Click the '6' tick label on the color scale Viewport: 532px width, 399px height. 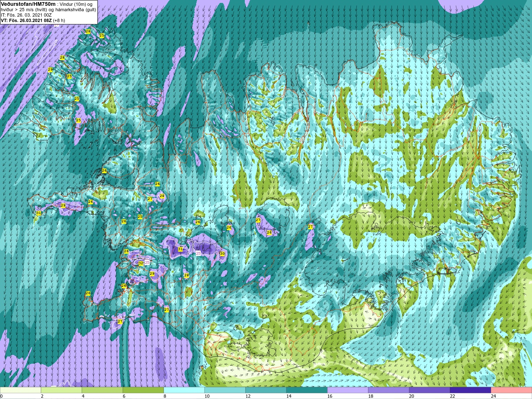(124, 396)
